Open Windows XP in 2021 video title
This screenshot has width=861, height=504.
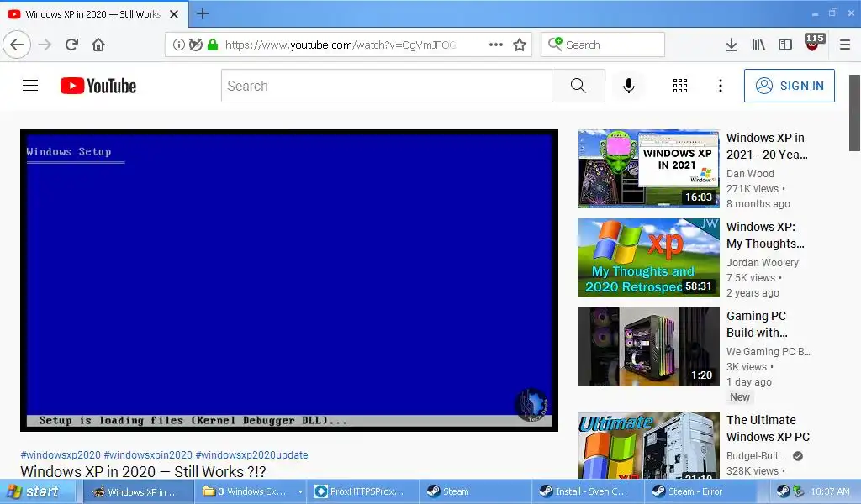pyautogui.click(x=767, y=146)
